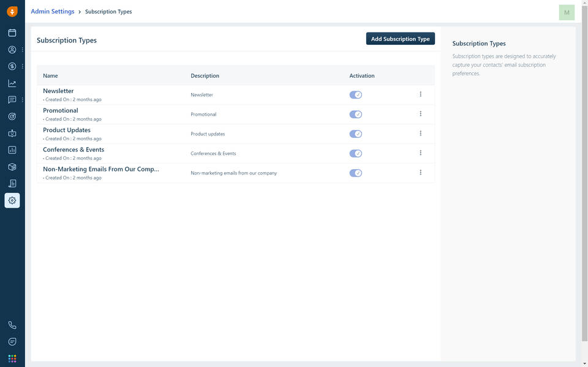Open the chat message icon in sidebar
This screenshot has width=588, height=367.
pos(12,100)
